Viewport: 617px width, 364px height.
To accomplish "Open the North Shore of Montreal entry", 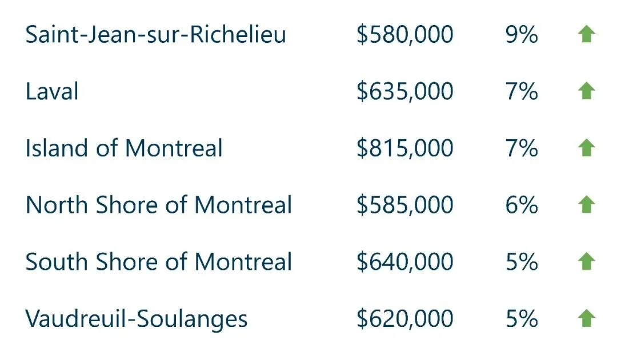I will click(159, 205).
